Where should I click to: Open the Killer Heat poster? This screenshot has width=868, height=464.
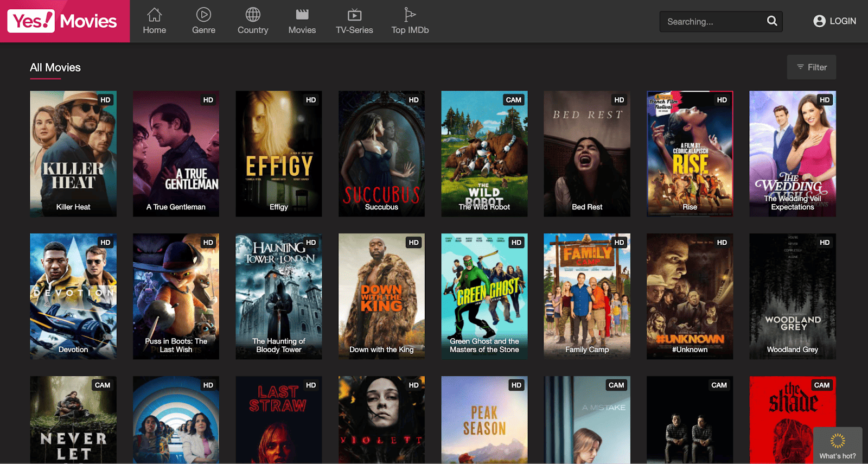click(x=73, y=154)
